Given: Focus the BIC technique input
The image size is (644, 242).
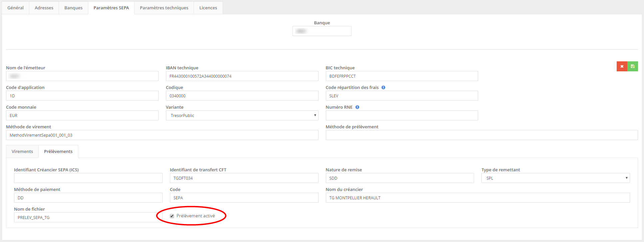Looking at the screenshot, I should (401, 76).
